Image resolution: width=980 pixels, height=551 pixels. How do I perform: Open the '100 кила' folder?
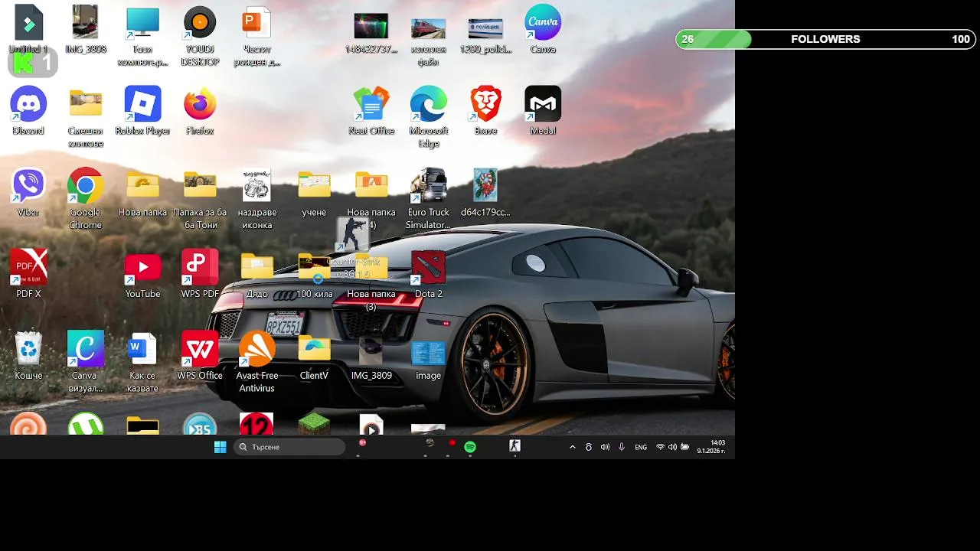click(314, 268)
